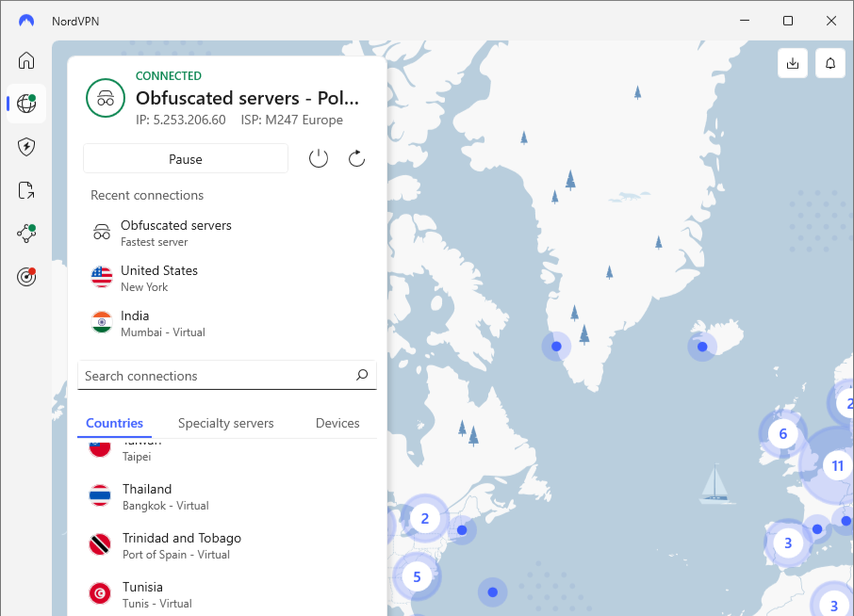Viewport: 854px width, 616px height.
Task: Click the reconnect refresh icon
Action: 356,159
